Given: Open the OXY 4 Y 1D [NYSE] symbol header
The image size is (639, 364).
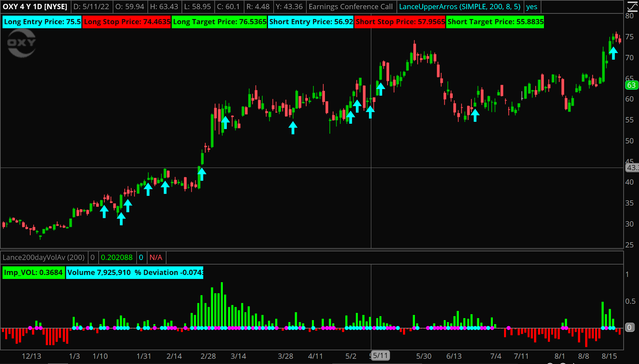Looking at the screenshot, I should pos(35,7).
